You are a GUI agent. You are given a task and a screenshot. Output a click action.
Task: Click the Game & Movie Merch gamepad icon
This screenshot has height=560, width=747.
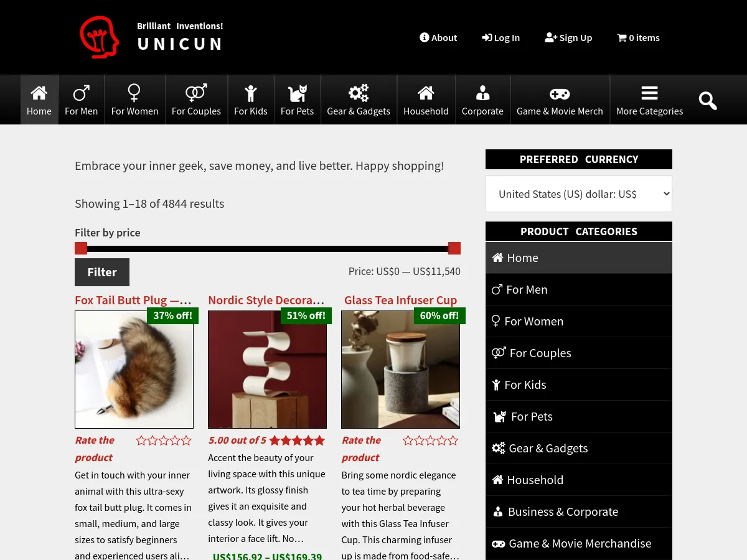tap(560, 94)
